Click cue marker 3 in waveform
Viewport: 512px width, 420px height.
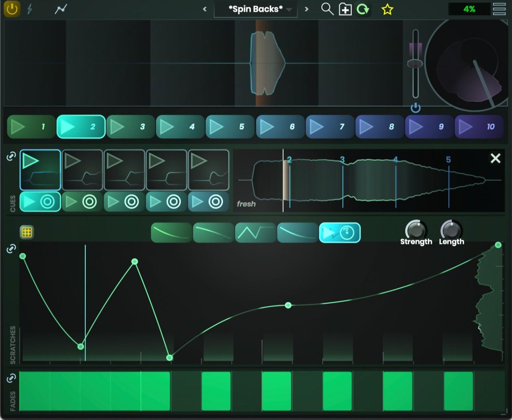coord(342,160)
